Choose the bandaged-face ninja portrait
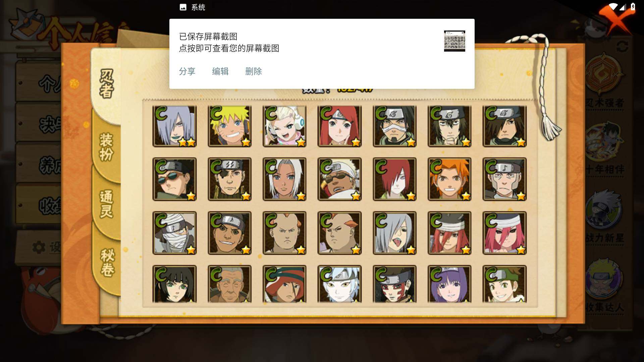 [x=174, y=233]
